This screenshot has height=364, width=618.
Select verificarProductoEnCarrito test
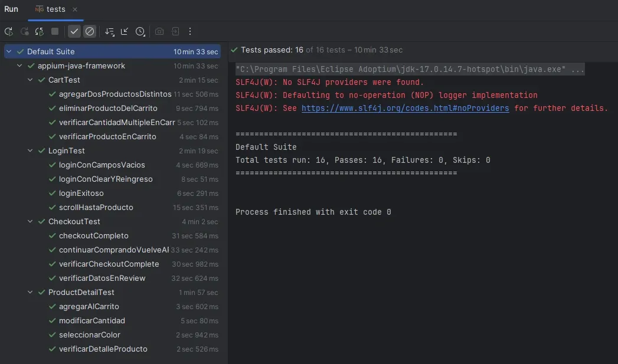point(112,137)
